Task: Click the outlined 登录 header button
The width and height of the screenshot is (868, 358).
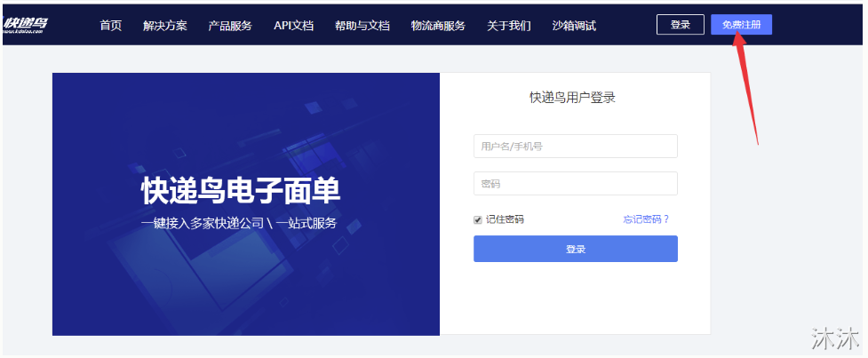Action: 681,25
